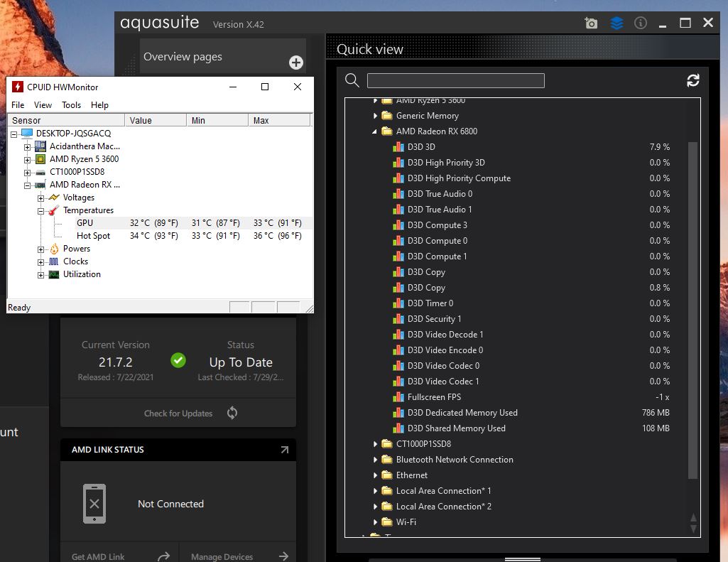The width and height of the screenshot is (728, 562).
Task: Collapse the AMD Radeon RX 6800 folder
Action: pos(375,131)
